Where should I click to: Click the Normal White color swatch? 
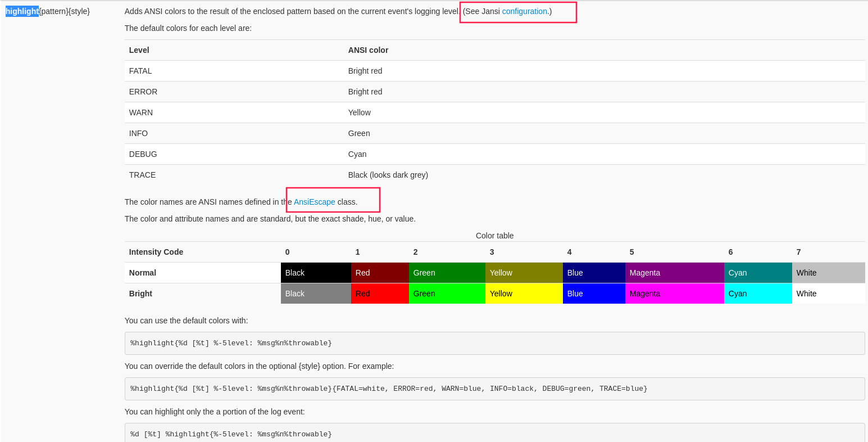tap(829, 273)
